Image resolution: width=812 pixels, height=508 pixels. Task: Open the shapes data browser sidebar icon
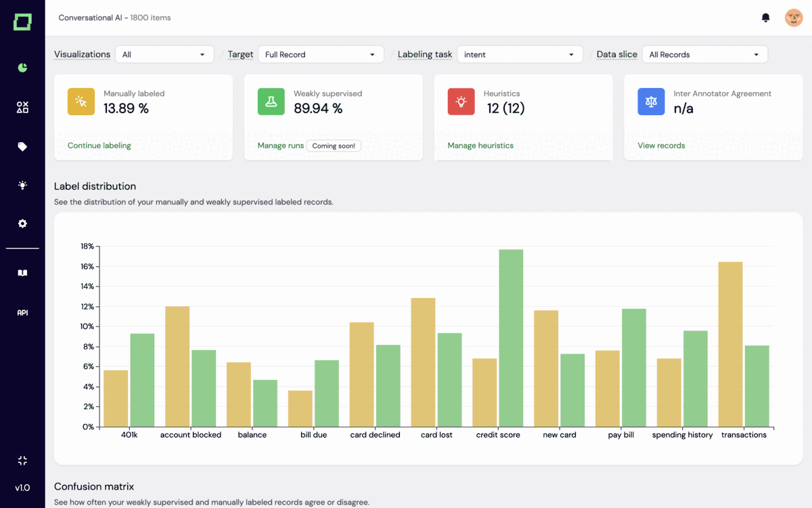[22, 107]
